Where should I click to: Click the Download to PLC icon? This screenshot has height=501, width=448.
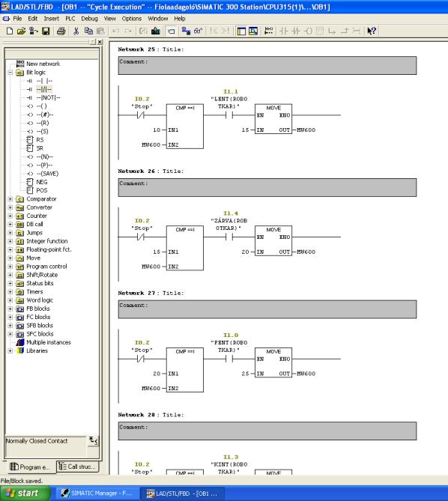pyautogui.click(x=156, y=31)
